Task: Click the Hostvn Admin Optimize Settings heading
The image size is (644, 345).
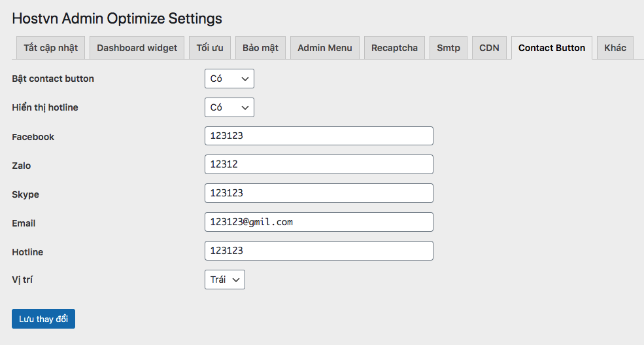Action: point(117,18)
